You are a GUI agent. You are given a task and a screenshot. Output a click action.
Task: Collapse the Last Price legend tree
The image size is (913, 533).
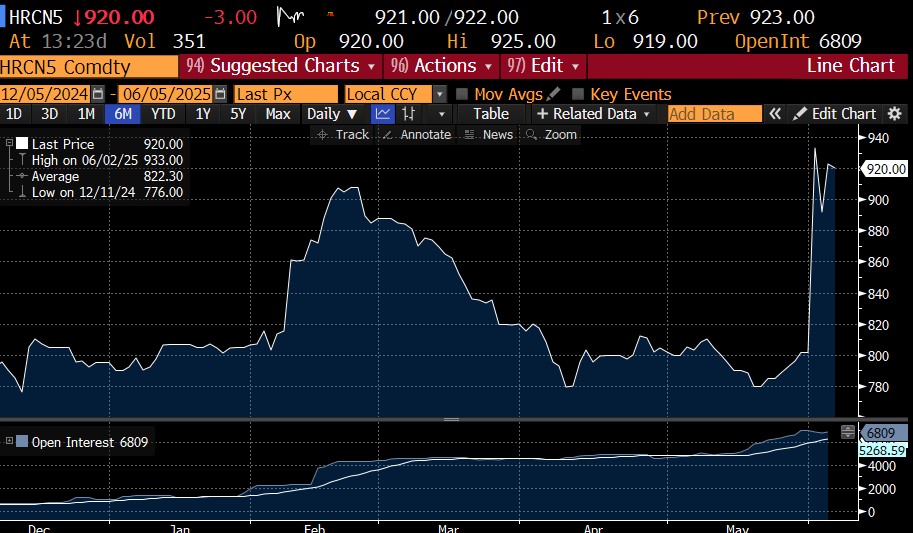9,144
